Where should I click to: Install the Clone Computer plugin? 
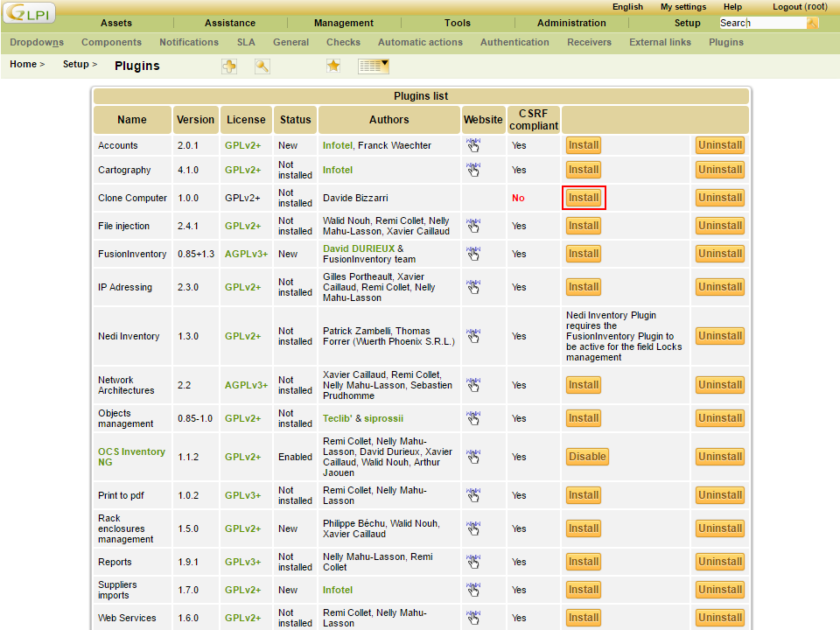click(584, 198)
